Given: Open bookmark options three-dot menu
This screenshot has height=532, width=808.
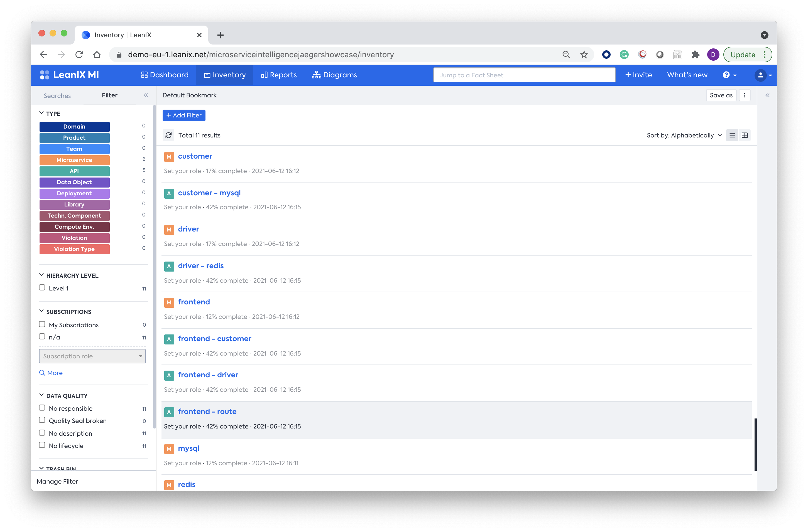Looking at the screenshot, I should 745,95.
